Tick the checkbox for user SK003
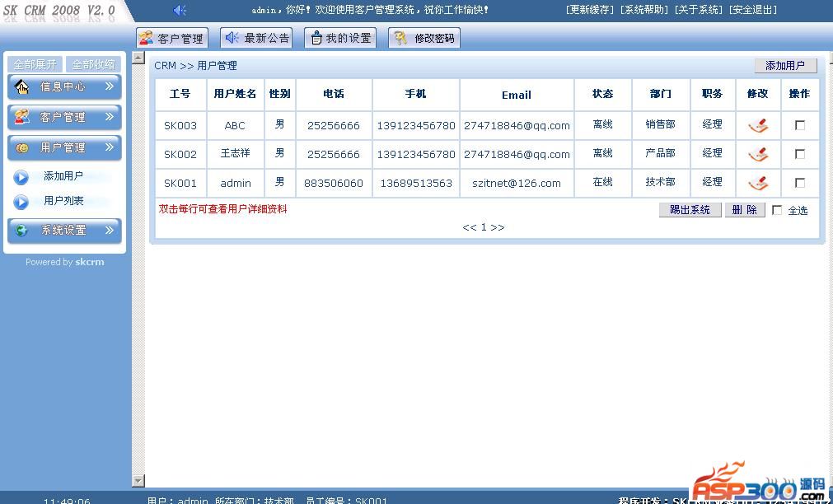The height and width of the screenshot is (504, 833). pos(799,125)
